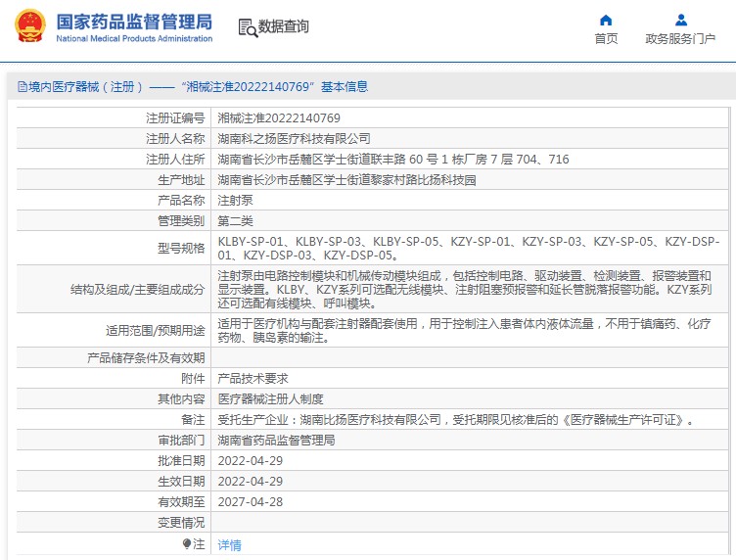Open the 数据查询 search icon
Viewport: 736px width, 560px height.
pyautogui.click(x=248, y=27)
